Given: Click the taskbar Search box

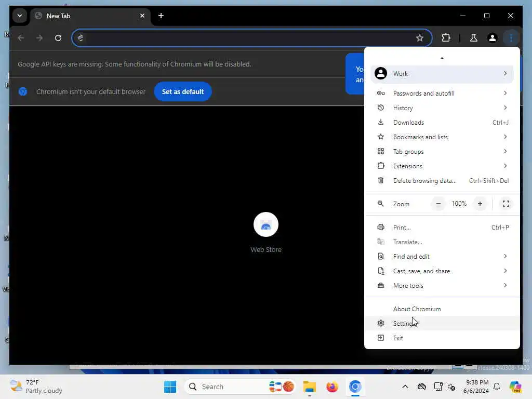Looking at the screenshot, I should 240,387.
